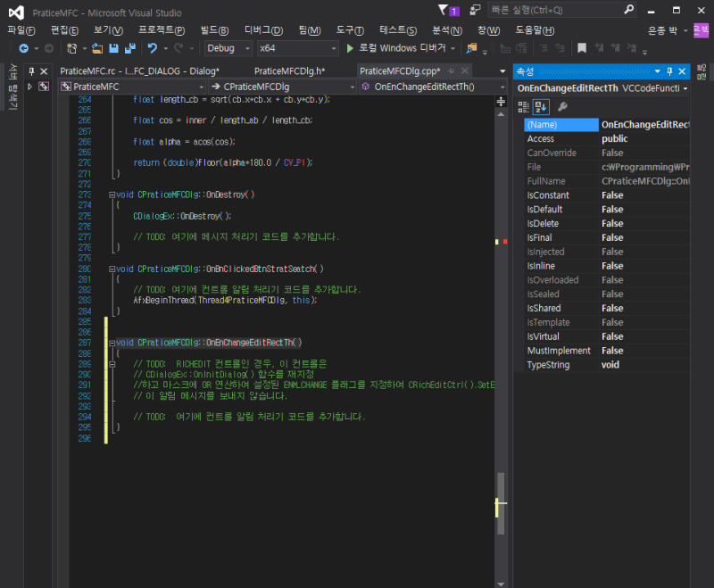Click the editor vertical scrollbar thumb
Viewport: 714px width, 588px height.
point(501,503)
